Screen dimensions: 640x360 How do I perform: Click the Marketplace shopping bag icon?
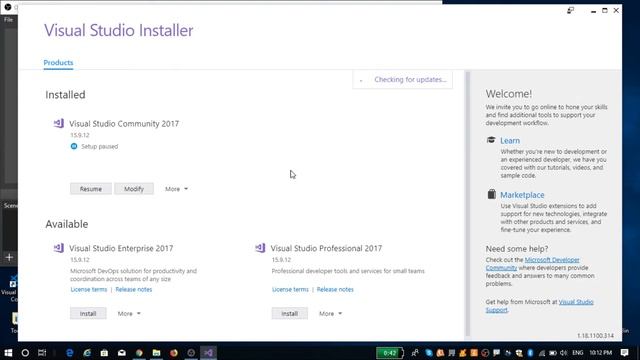[x=491, y=194]
